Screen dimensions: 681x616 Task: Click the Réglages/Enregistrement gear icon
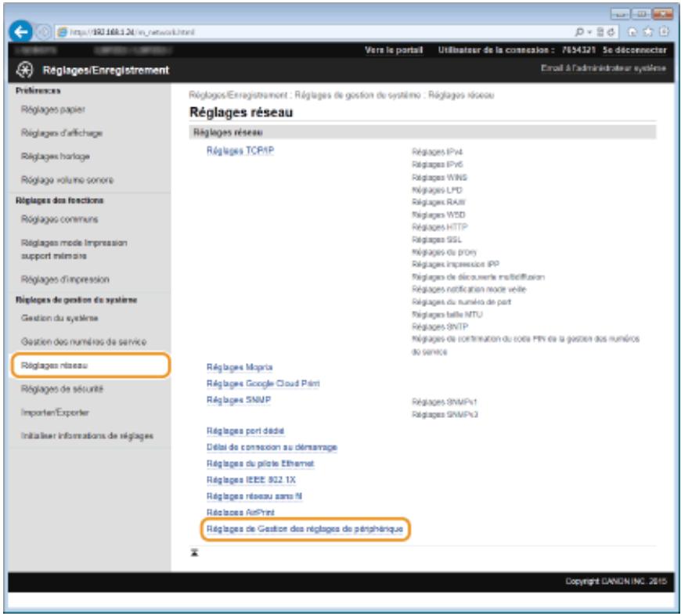25,70
